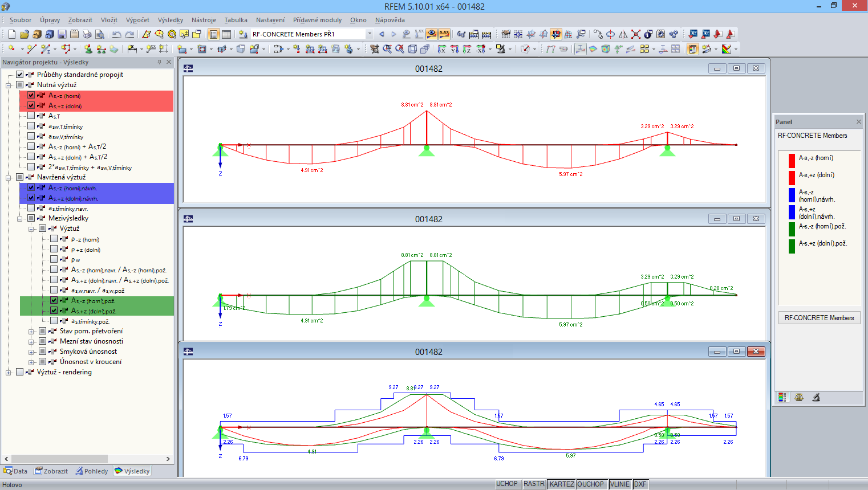Redo the last undone action
Image resolution: width=868 pixels, height=490 pixels.
click(129, 34)
